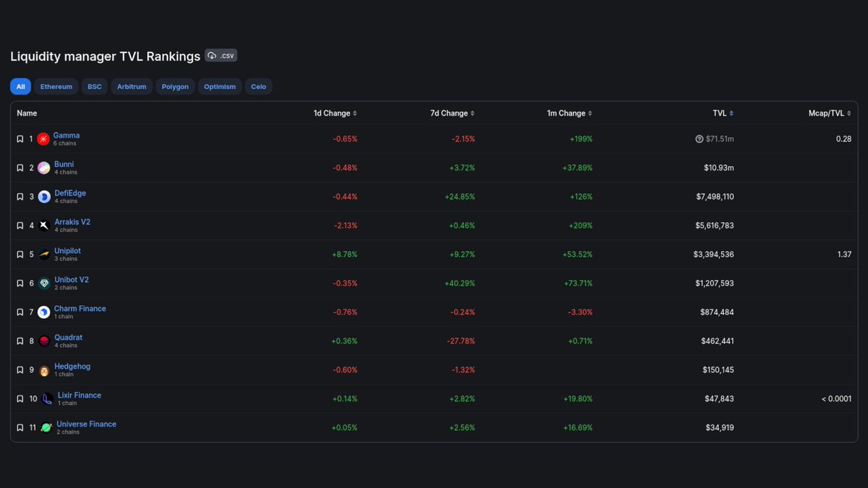
Task: Click the Gamma red logo
Action: (x=43, y=139)
